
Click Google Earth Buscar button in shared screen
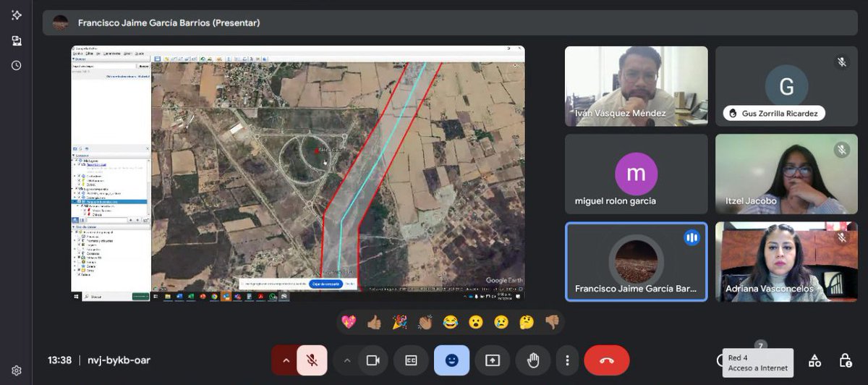[x=143, y=67]
